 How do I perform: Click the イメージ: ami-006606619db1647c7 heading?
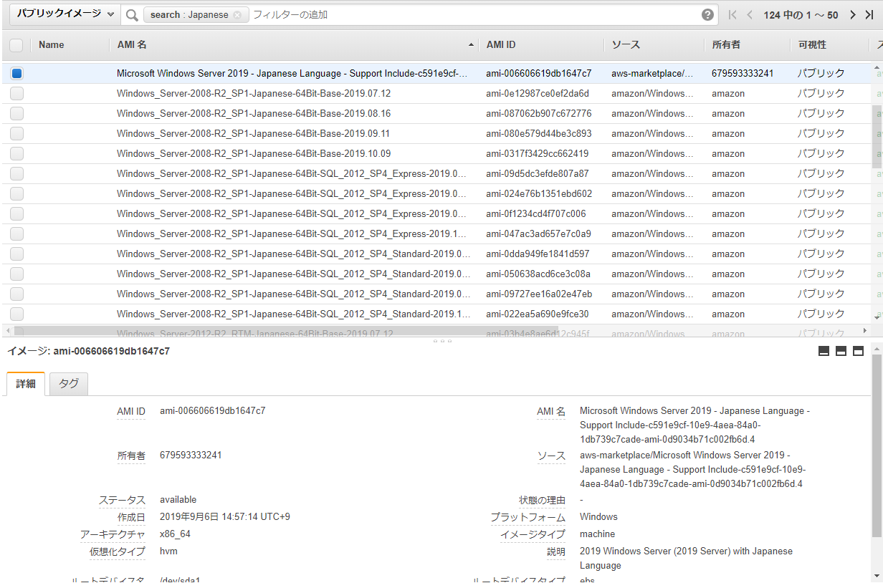89,351
